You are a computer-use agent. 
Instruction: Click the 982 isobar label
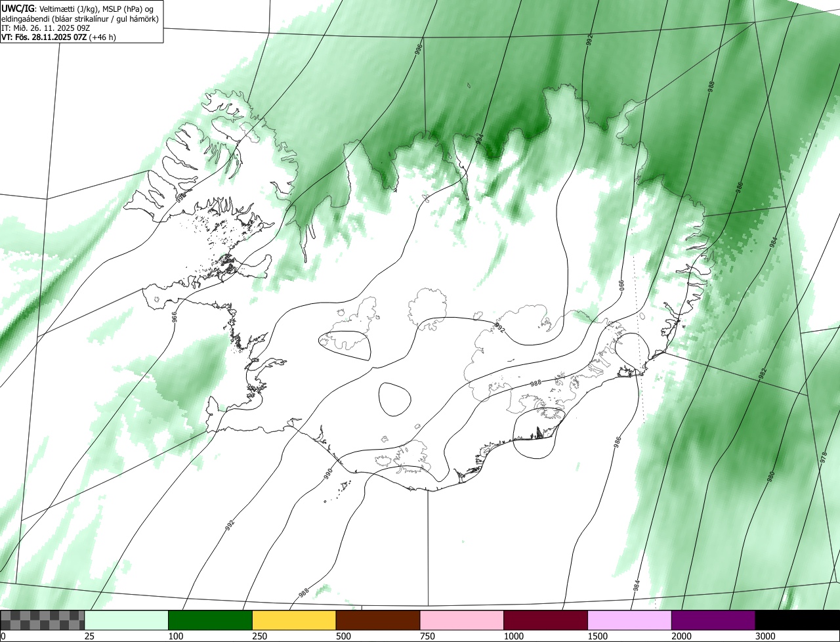coord(763,374)
